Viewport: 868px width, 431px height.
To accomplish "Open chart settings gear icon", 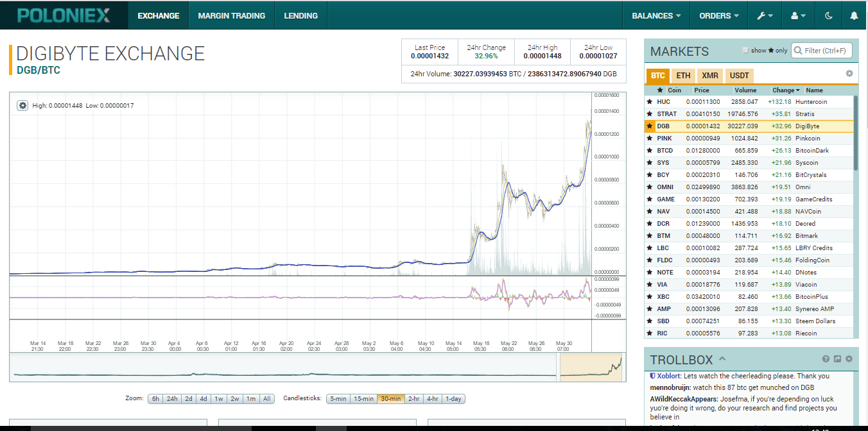I will [22, 105].
